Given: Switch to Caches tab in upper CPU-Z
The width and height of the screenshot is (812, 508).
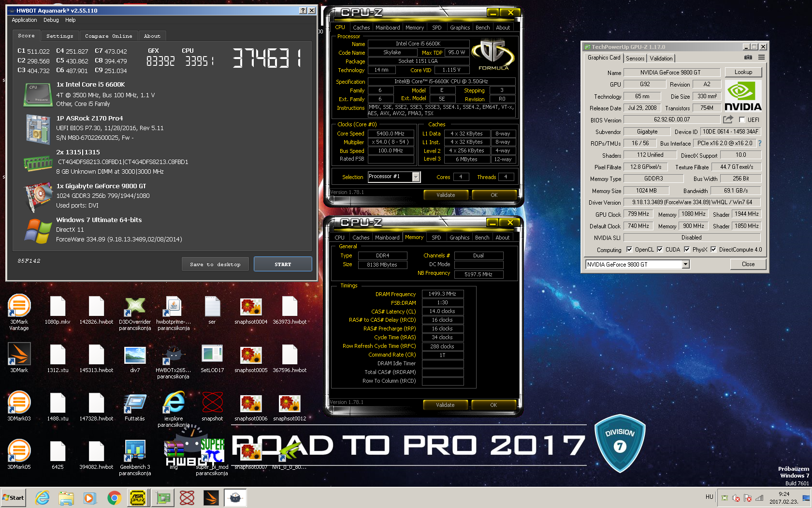Looking at the screenshot, I should 361,28.
